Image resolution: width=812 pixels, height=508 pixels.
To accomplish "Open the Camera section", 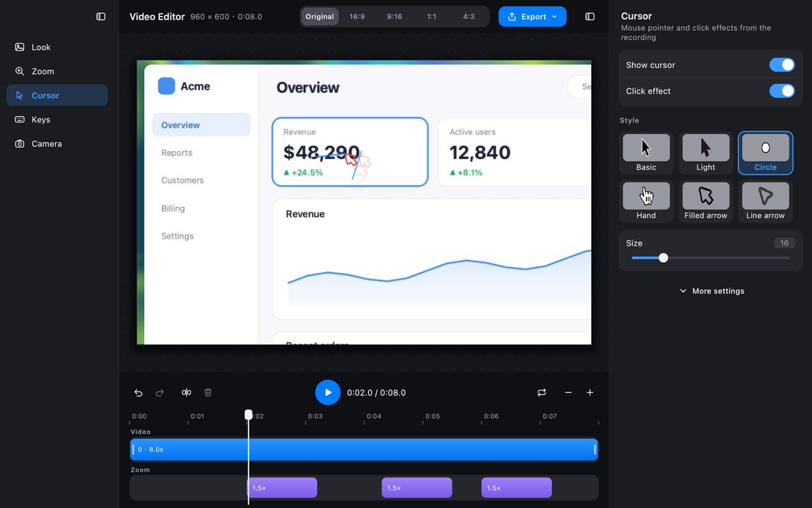I will (57, 144).
